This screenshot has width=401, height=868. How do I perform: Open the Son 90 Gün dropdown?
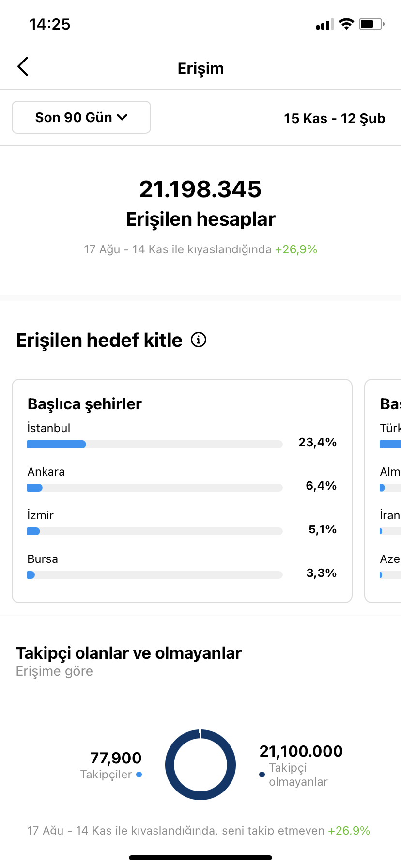click(x=81, y=117)
